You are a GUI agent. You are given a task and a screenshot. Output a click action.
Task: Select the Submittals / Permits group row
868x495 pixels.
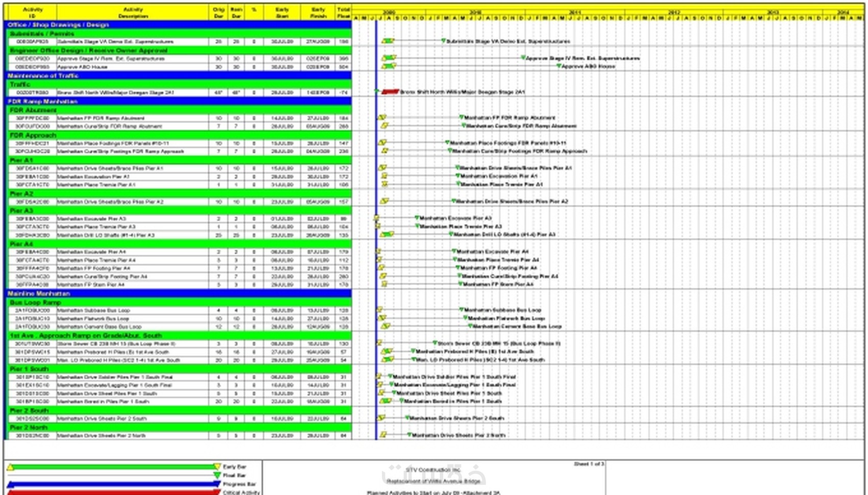pos(179,33)
